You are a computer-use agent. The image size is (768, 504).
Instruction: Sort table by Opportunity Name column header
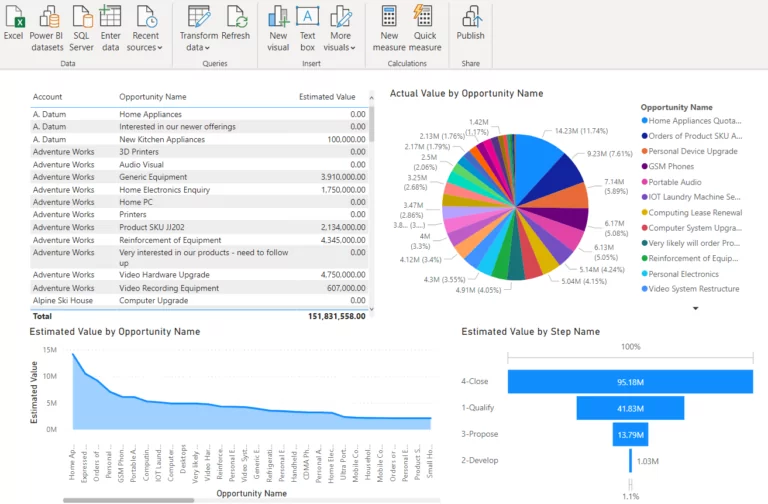(x=153, y=96)
